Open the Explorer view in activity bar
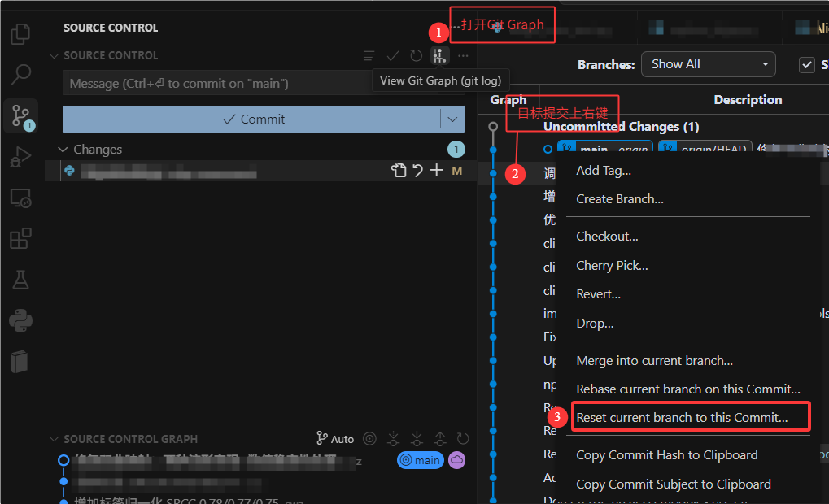 [20, 34]
